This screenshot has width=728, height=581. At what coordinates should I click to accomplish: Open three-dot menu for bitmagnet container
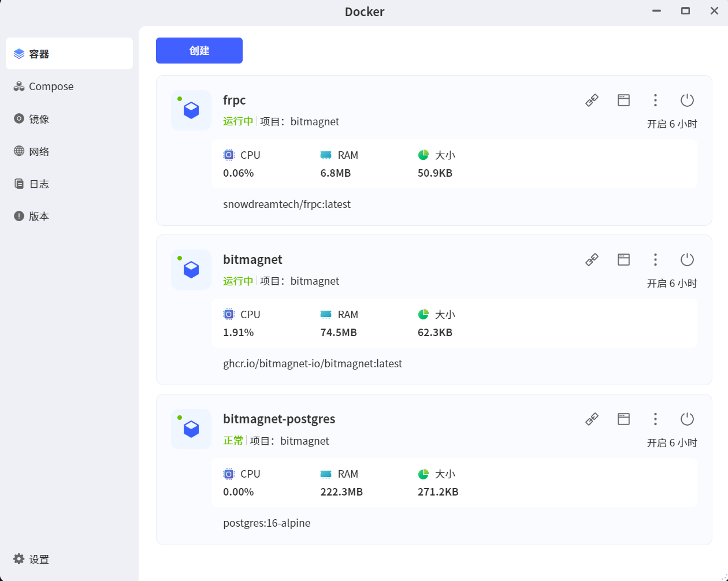tap(655, 260)
